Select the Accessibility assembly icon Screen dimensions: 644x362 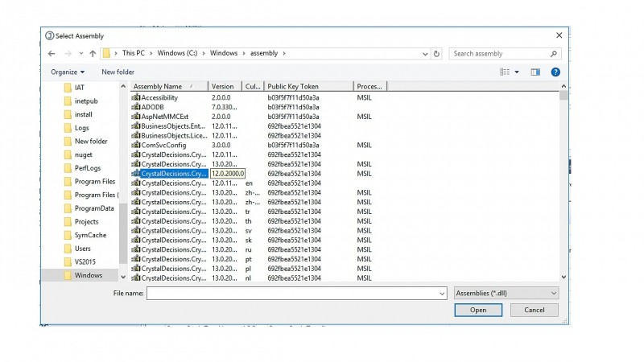click(x=136, y=97)
